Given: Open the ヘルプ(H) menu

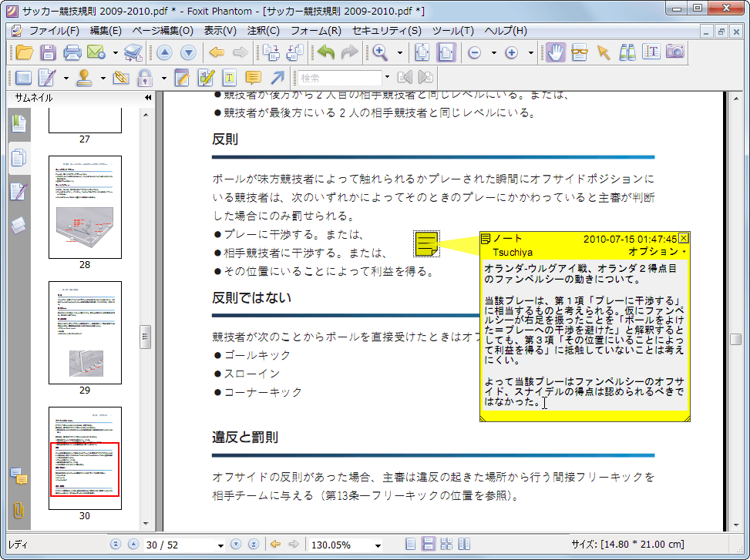Looking at the screenshot, I should tap(506, 31).
